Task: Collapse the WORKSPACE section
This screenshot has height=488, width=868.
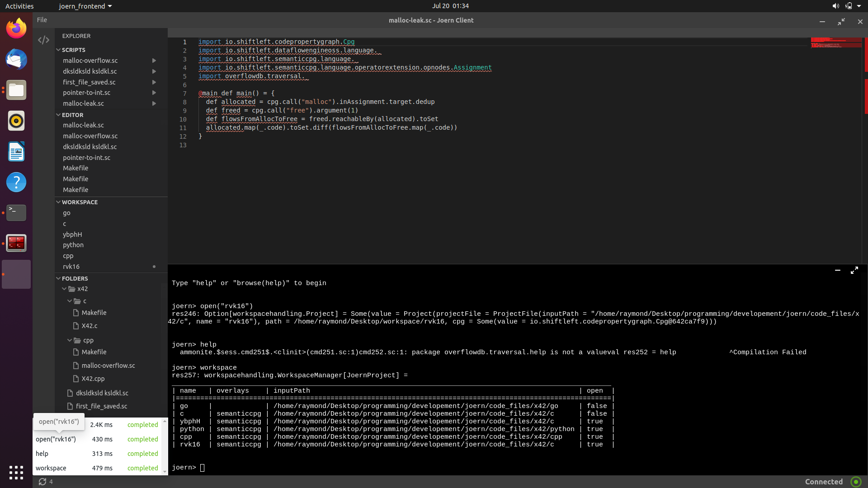Action: click(x=58, y=202)
